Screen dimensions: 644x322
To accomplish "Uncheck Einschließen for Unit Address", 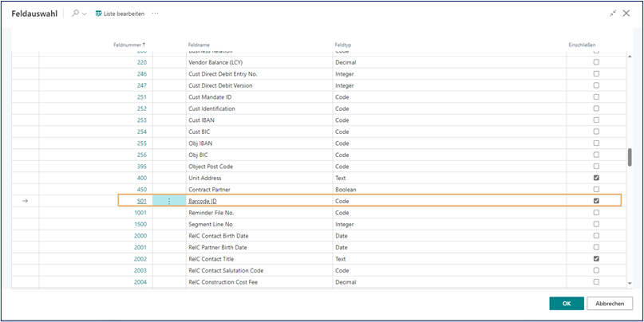I will [596, 178].
